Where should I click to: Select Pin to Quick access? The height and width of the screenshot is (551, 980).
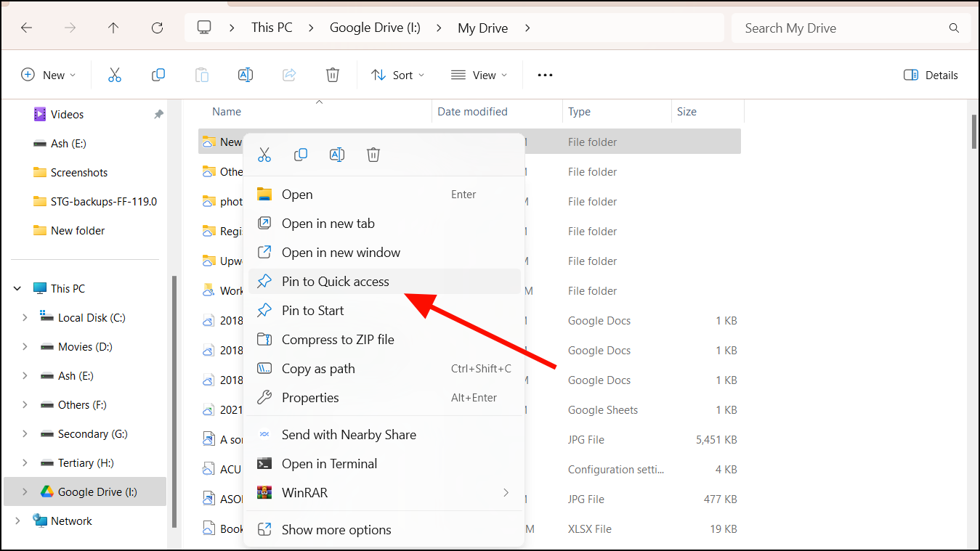[x=335, y=282]
